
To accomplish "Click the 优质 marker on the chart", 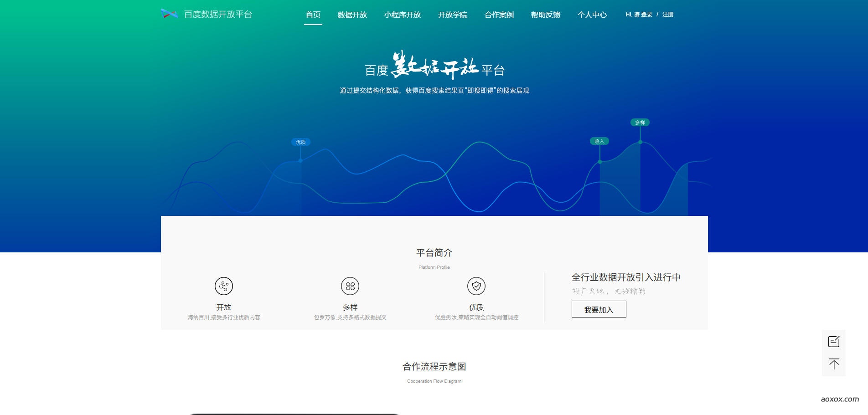I will [x=300, y=142].
